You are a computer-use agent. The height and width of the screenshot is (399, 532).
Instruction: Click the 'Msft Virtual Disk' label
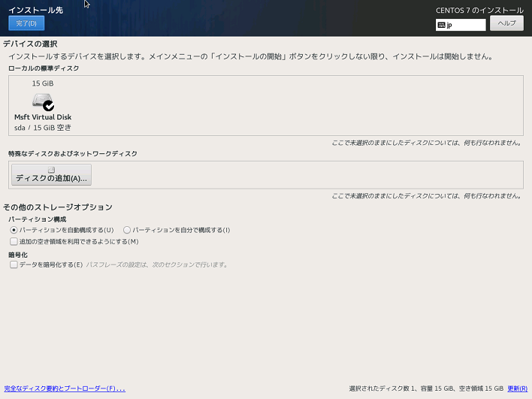(43, 117)
